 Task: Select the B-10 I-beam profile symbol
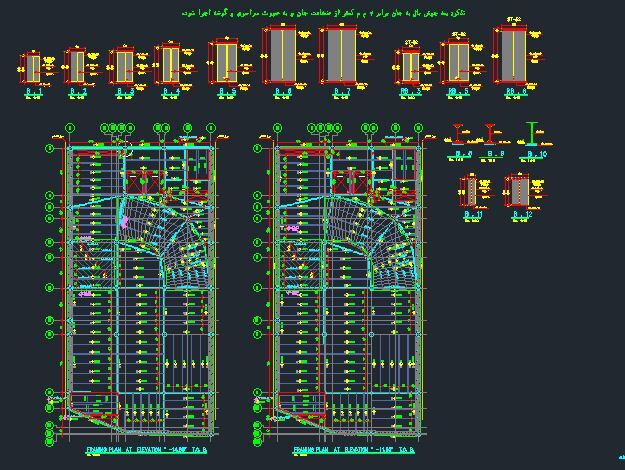tap(533, 134)
